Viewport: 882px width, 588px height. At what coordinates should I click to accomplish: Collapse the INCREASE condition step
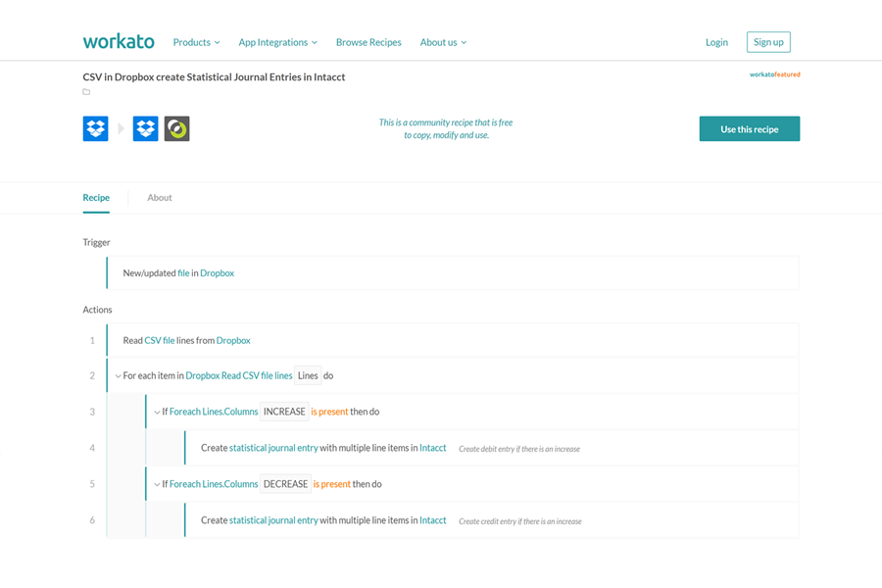(x=157, y=413)
